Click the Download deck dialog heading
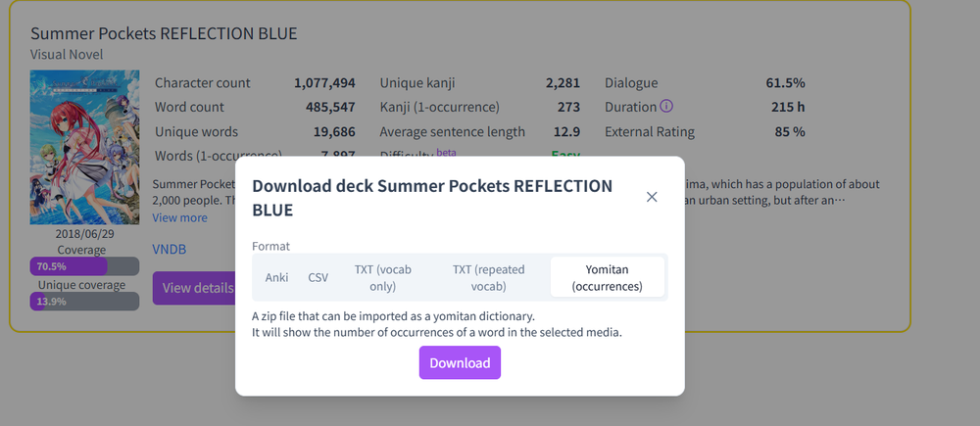Viewport: 980px width, 426px height. 432,197
